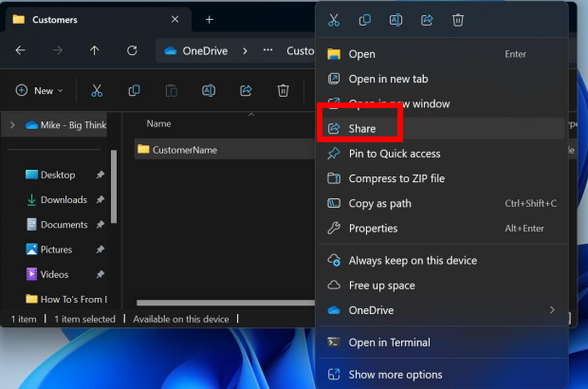
Task: Select Compress to ZIP file
Action: tap(442, 178)
